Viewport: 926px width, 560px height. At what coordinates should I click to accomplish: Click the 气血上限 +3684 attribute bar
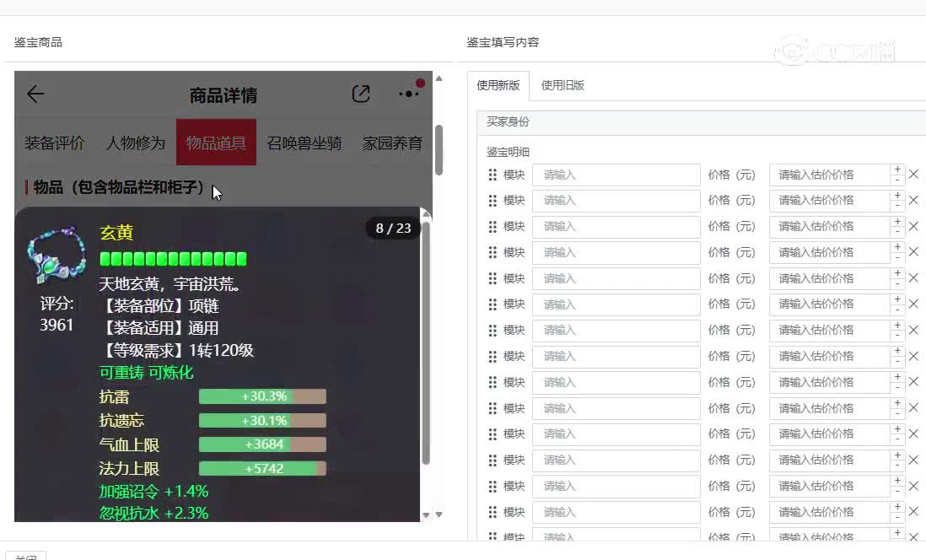pos(262,444)
